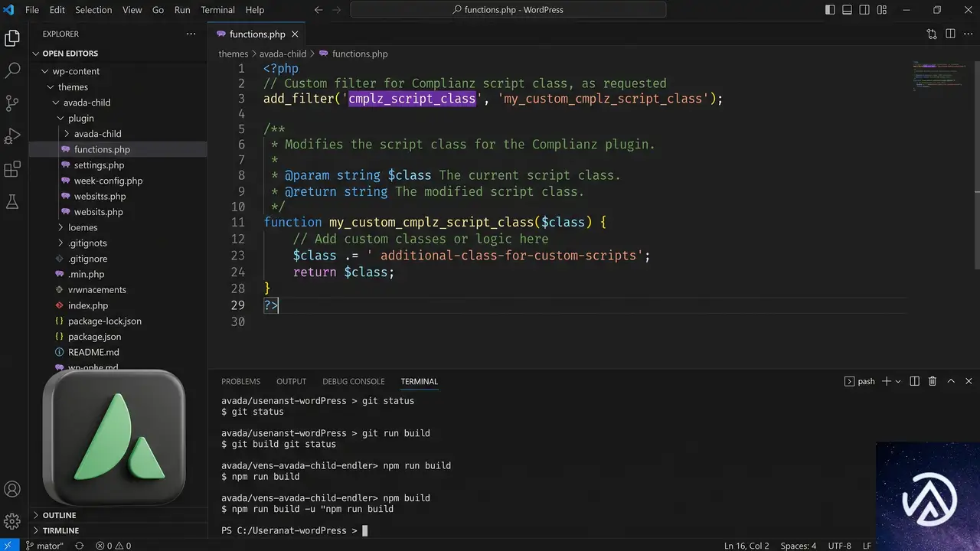Open the Search view in activity bar
Screen dimensions: 980x551
tap(12, 70)
